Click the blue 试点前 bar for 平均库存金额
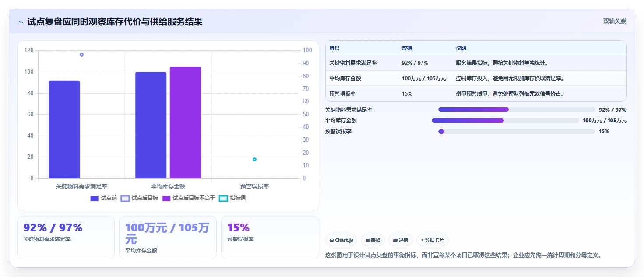 (151, 125)
